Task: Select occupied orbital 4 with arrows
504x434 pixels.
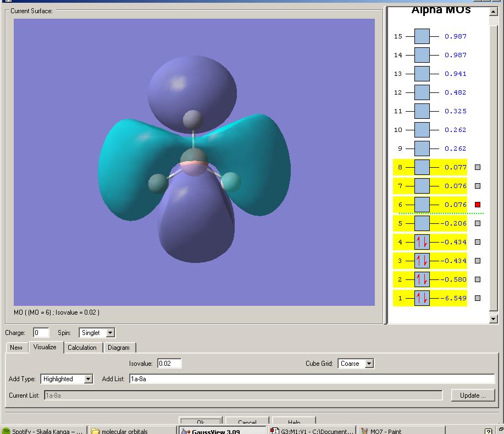Action: coord(422,242)
